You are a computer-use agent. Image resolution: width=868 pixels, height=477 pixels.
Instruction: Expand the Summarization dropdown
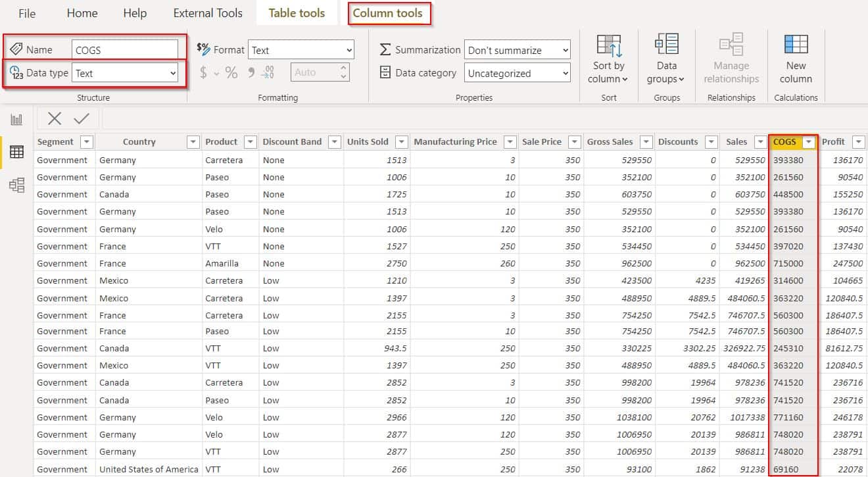click(x=518, y=50)
